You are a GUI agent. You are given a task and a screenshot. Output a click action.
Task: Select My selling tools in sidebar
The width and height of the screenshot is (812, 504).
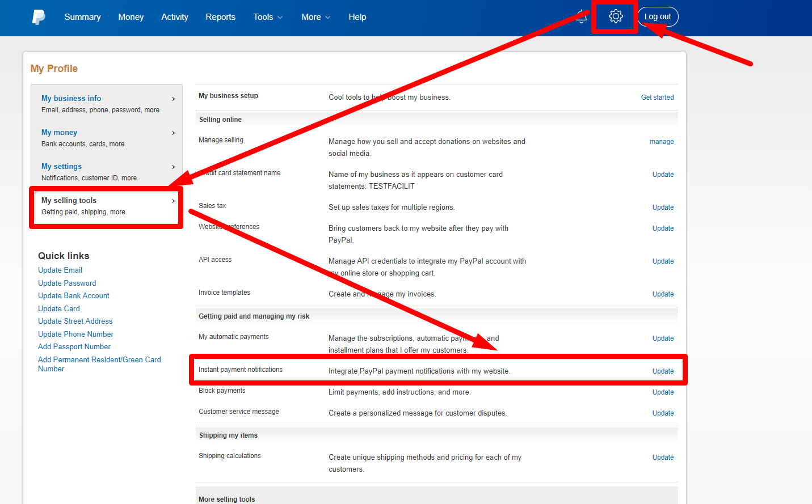pos(69,200)
